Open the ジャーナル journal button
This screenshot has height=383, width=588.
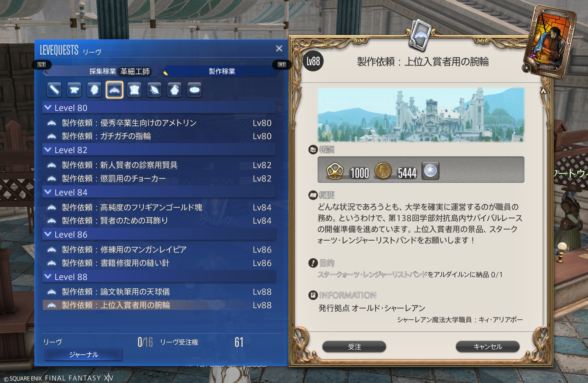pos(83,355)
